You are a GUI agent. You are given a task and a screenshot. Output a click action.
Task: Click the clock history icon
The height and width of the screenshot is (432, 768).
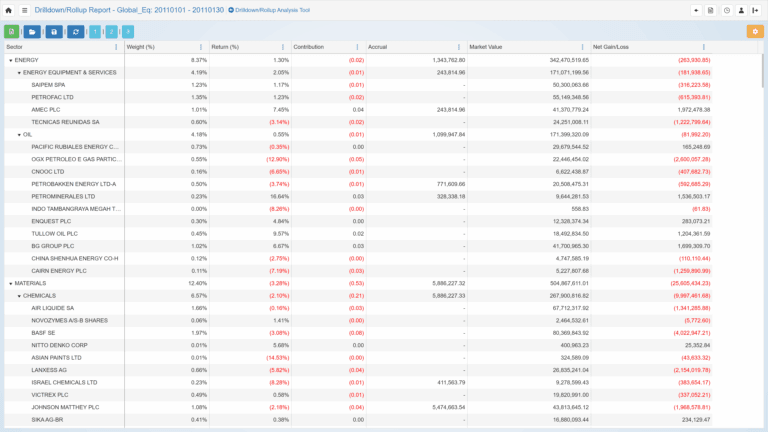726,10
